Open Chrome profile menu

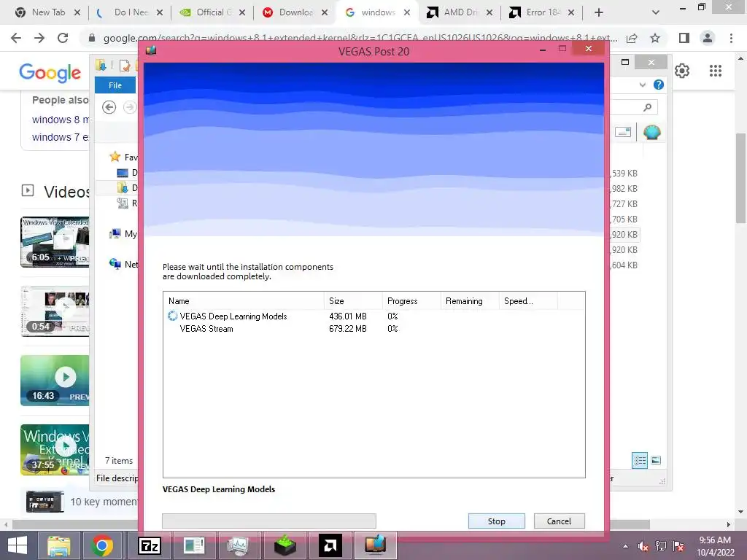(x=708, y=38)
